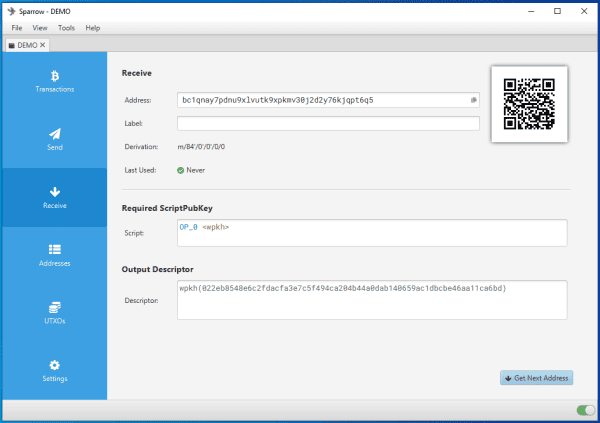Image resolution: width=600 pixels, height=423 pixels.
Task: Select the DEMO wallet tab
Action: tap(24, 45)
